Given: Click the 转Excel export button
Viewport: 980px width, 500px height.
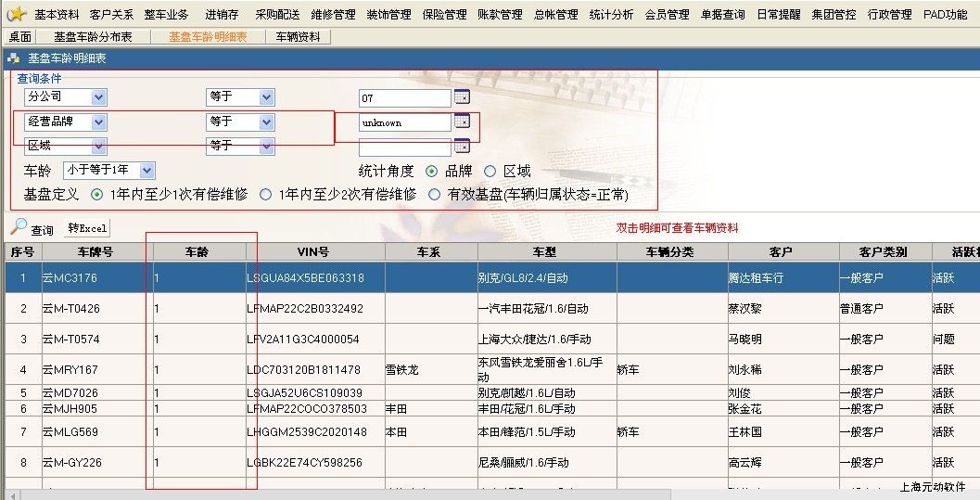Looking at the screenshot, I should tap(87, 228).
